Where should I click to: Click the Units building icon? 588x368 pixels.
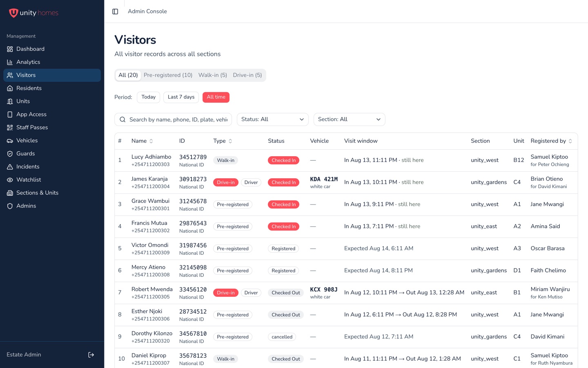pos(10,101)
